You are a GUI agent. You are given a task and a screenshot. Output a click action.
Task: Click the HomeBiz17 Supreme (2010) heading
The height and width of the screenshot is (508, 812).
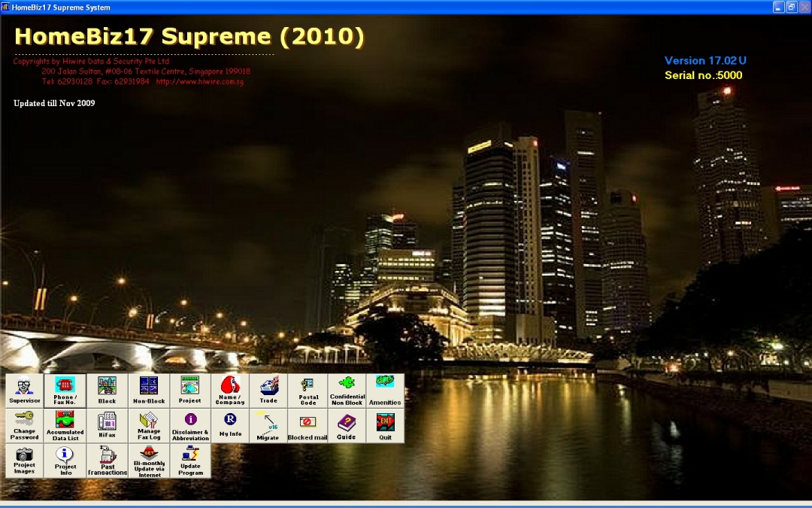pyautogui.click(x=189, y=36)
